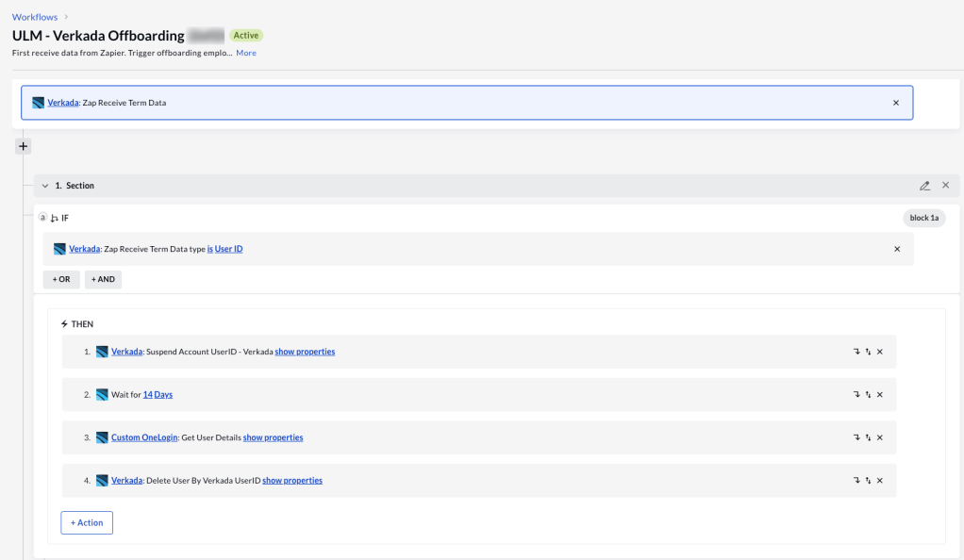The image size is (964, 560).
Task: Click the block 1a label badge
Action: click(x=923, y=218)
